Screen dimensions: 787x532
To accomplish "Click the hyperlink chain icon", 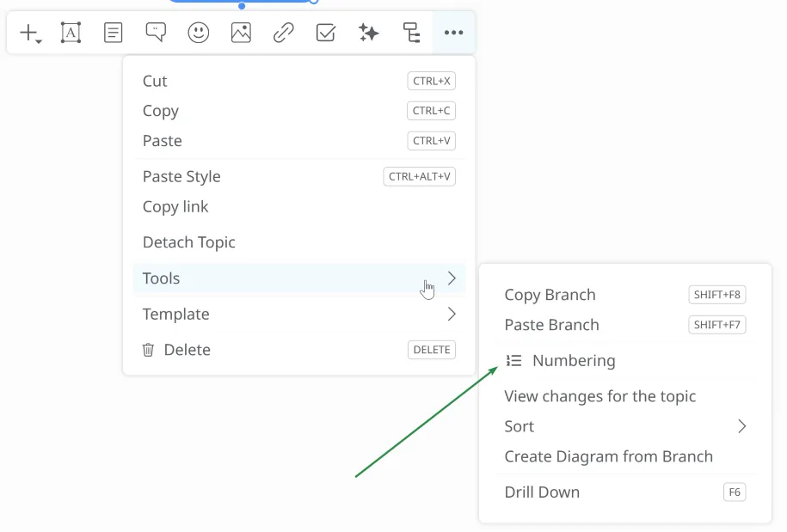I will click(x=283, y=34).
